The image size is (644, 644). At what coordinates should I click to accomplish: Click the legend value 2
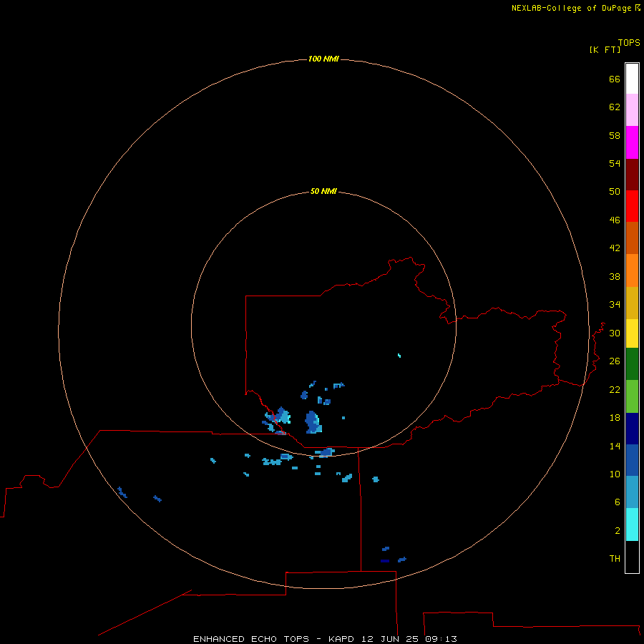click(x=617, y=530)
